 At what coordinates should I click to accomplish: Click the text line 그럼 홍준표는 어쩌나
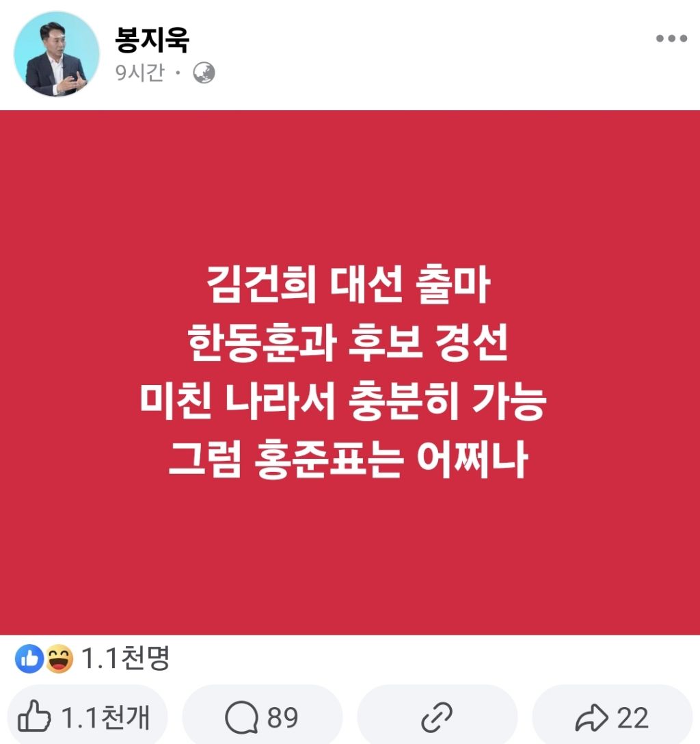coord(348,460)
